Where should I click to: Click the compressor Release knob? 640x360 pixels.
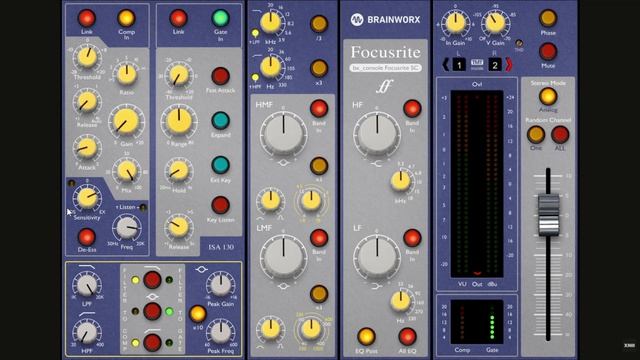coord(87,102)
